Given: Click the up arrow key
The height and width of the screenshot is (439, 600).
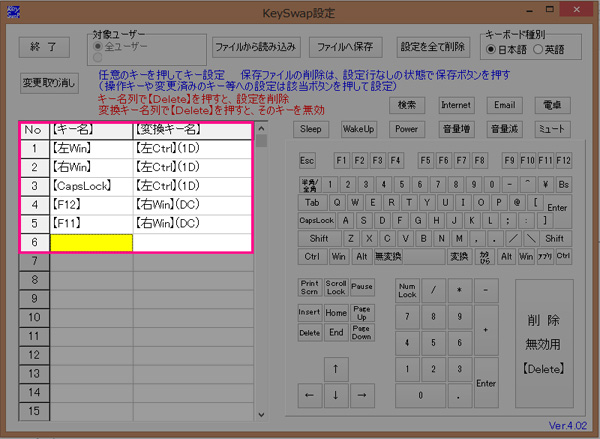Looking at the screenshot, I should [x=336, y=369].
